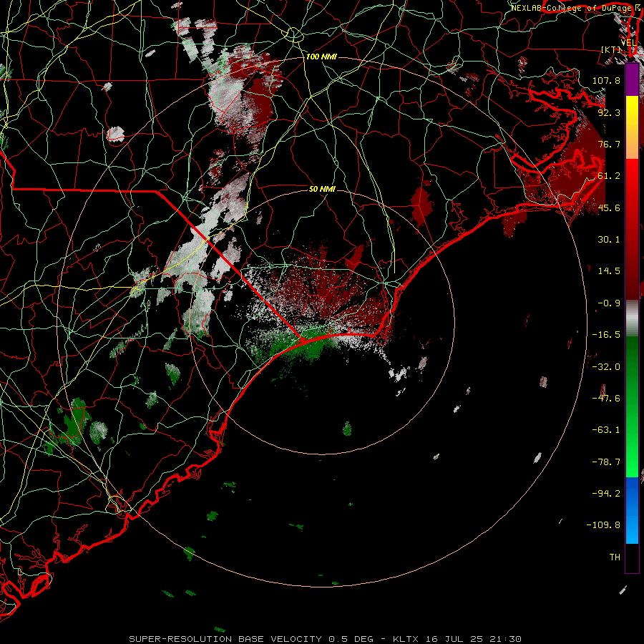Image resolution: width=644 pixels, height=644 pixels.
Task: Click the purple segment of the velocity scale
Action: point(632,80)
